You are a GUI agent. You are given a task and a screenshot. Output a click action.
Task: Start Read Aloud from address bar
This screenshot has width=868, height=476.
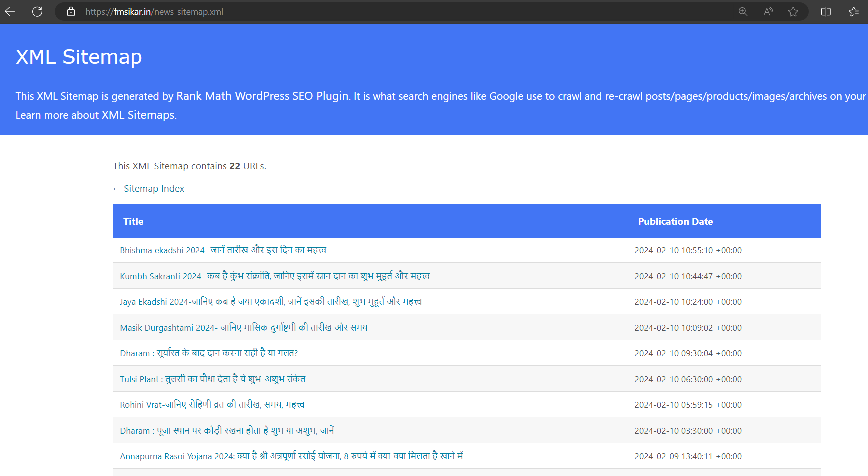coord(768,11)
